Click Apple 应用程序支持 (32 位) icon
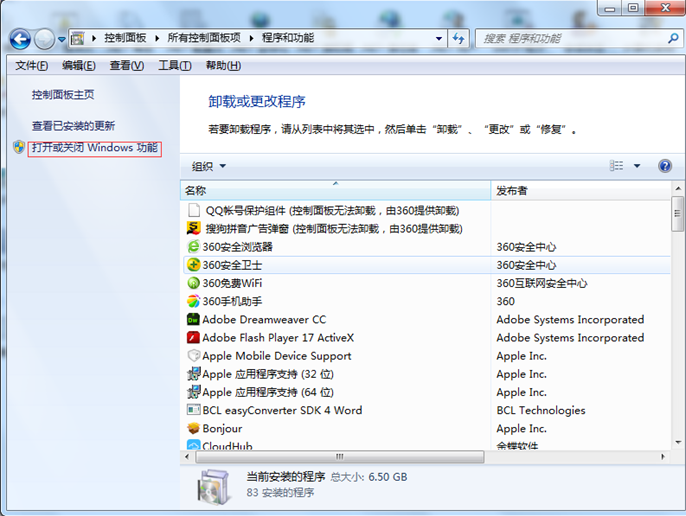Image resolution: width=686 pixels, height=516 pixels. pos(193,374)
